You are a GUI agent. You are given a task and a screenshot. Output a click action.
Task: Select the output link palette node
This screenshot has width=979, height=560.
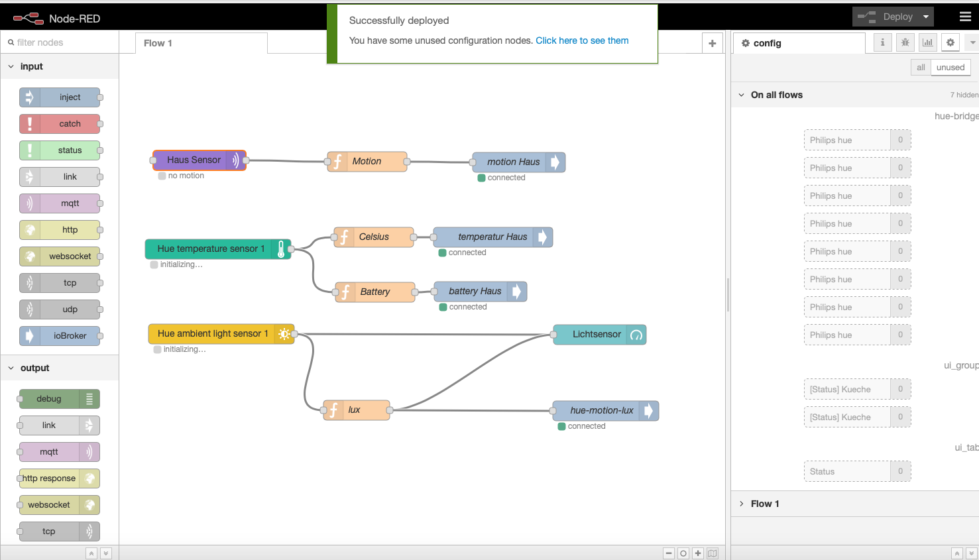[x=60, y=425]
